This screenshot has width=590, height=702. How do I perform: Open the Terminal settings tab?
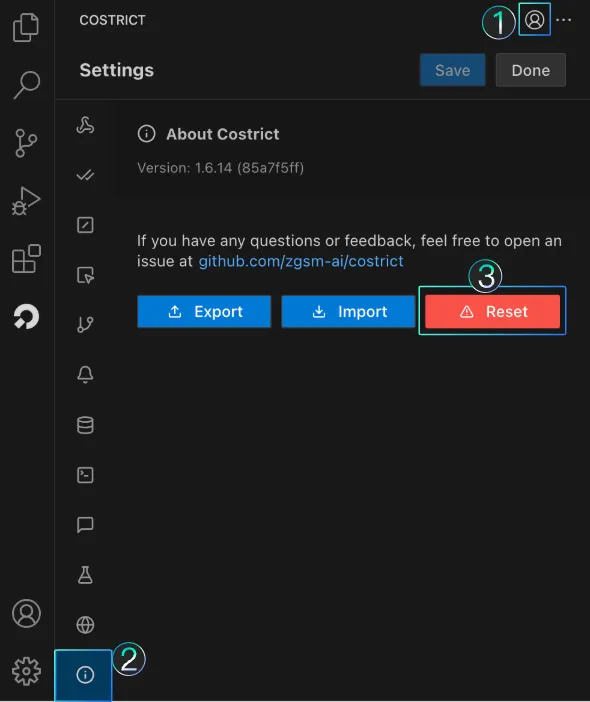(x=85, y=475)
